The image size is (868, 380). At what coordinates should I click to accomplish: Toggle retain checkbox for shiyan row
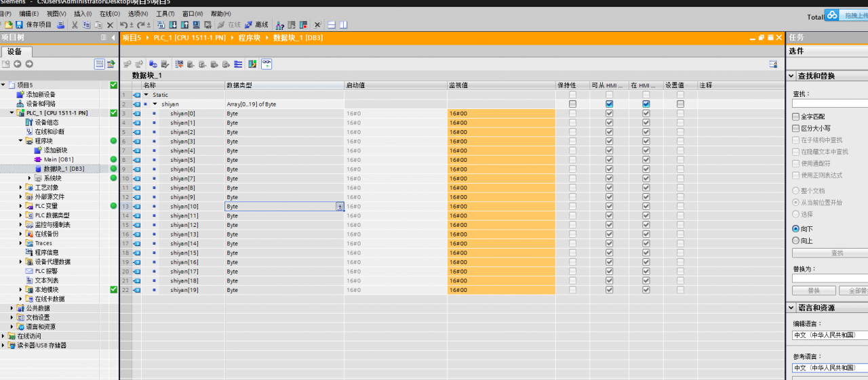coord(572,104)
